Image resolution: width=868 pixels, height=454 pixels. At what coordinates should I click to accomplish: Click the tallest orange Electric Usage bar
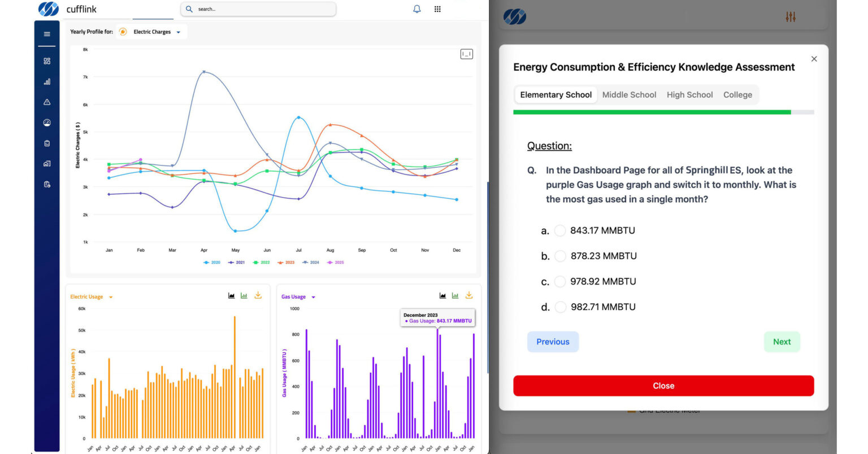point(235,377)
